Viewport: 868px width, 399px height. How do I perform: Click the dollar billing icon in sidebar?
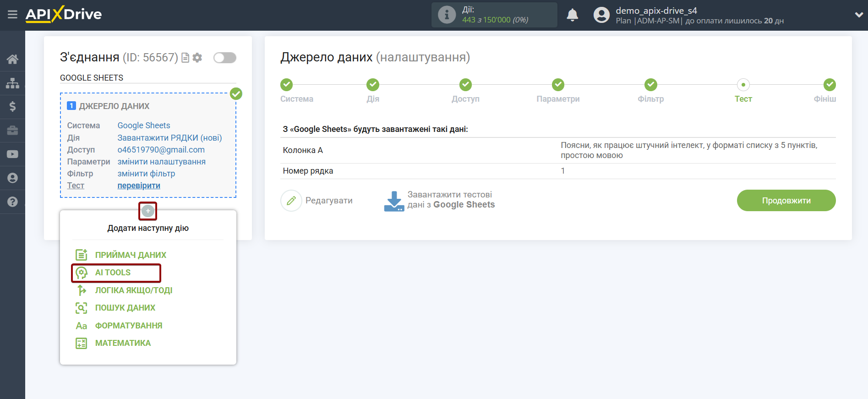tap(12, 107)
